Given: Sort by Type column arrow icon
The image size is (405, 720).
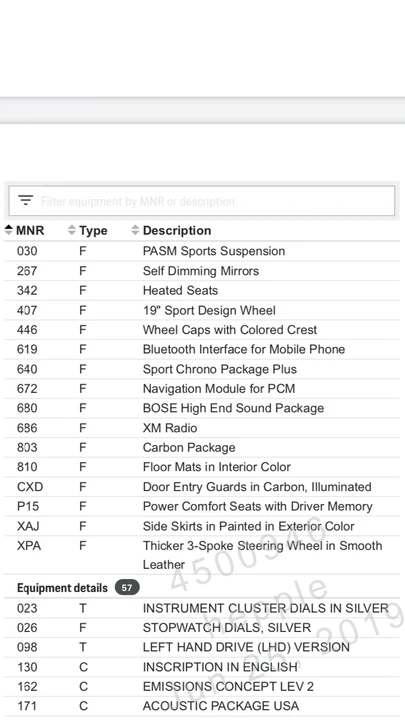Looking at the screenshot, I should [x=71, y=230].
